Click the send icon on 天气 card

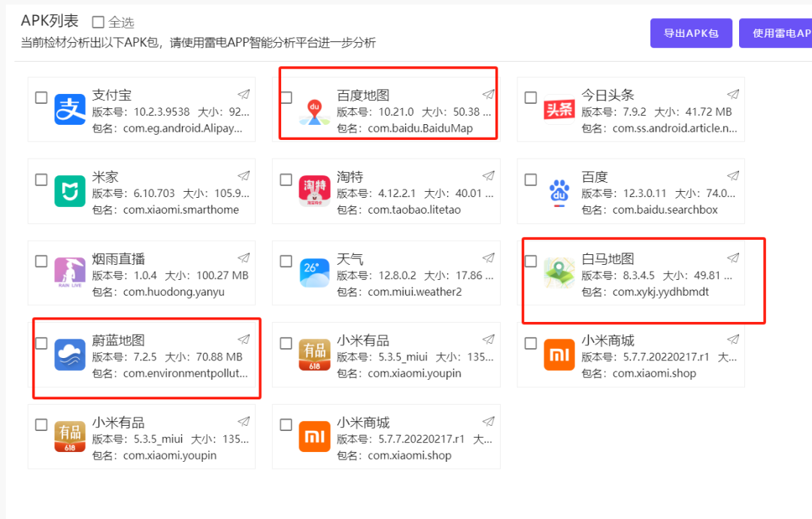point(489,257)
